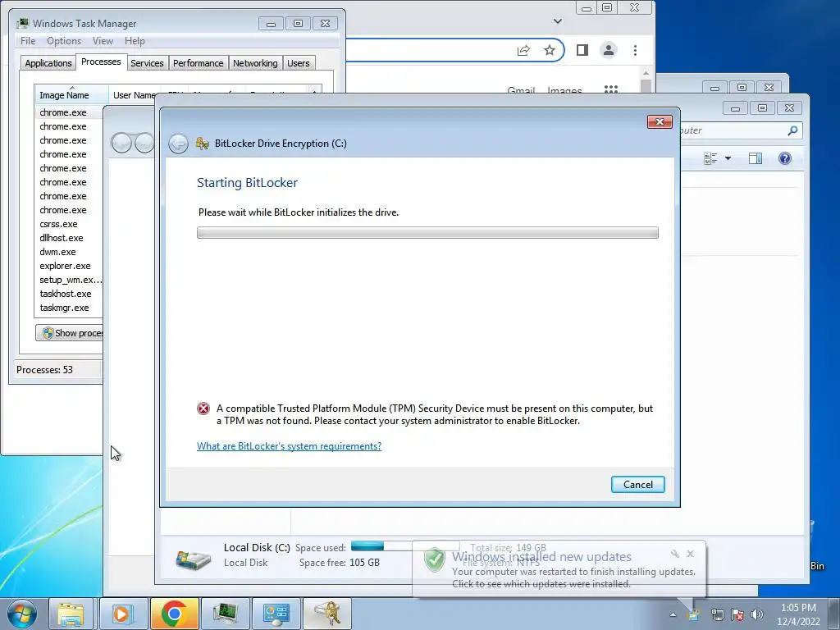
Task: Switch to Control Panel taskbar icon
Action: pyautogui.click(x=276, y=614)
